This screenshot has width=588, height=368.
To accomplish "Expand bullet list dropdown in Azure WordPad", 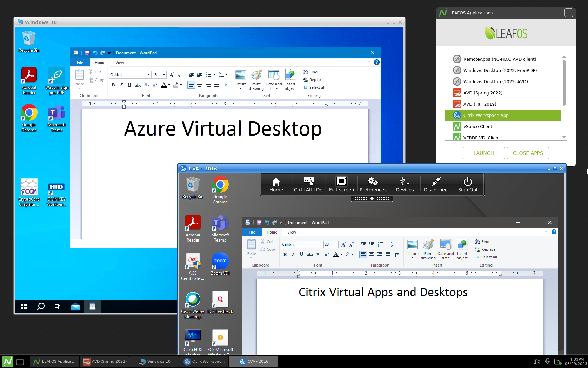I will pos(214,75).
